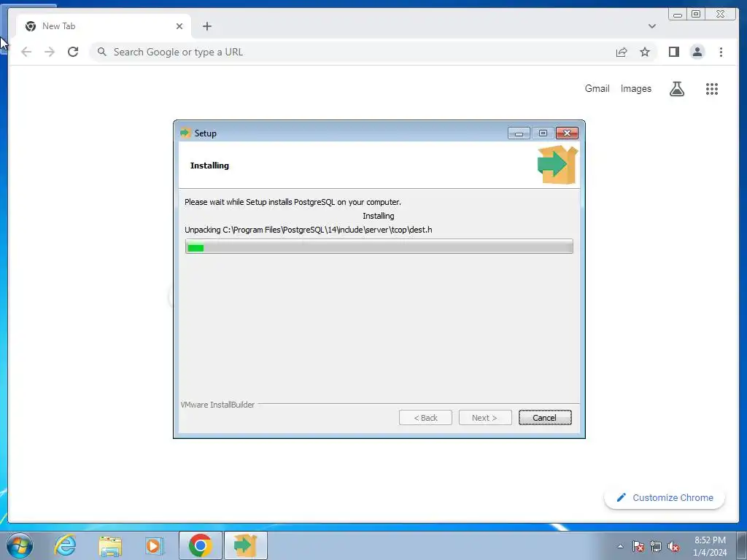Click the Setup title bar icon
The height and width of the screenshot is (560, 747).
point(185,133)
